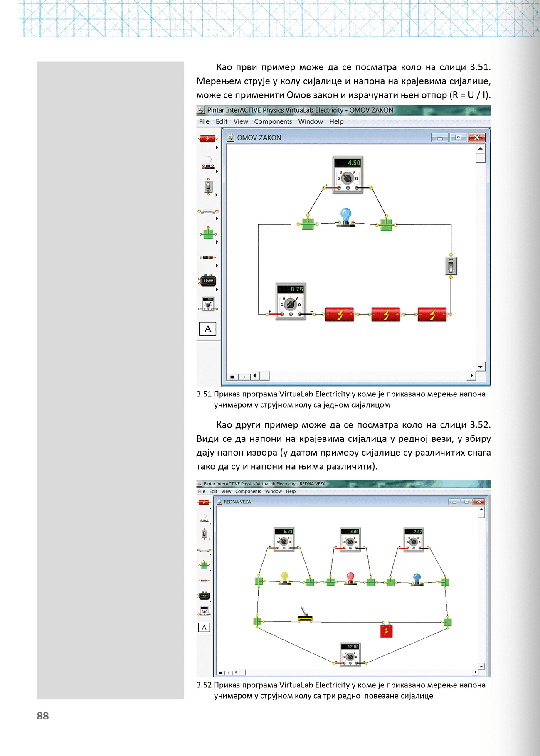Image resolution: width=540 pixels, height=756 pixels.
Task: Expand battery options arrow in OMOV ZAKON toolbar
Action: [x=217, y=148]
